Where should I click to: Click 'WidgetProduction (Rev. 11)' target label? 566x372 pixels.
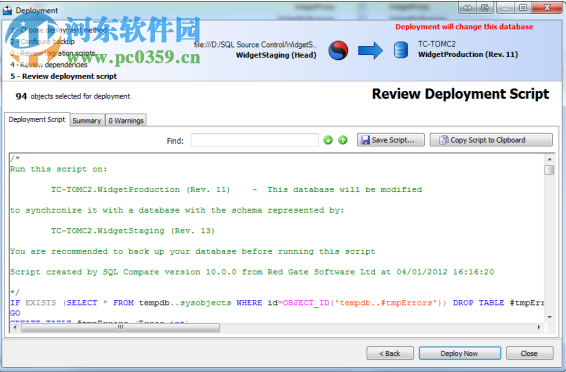pos(468,54)
